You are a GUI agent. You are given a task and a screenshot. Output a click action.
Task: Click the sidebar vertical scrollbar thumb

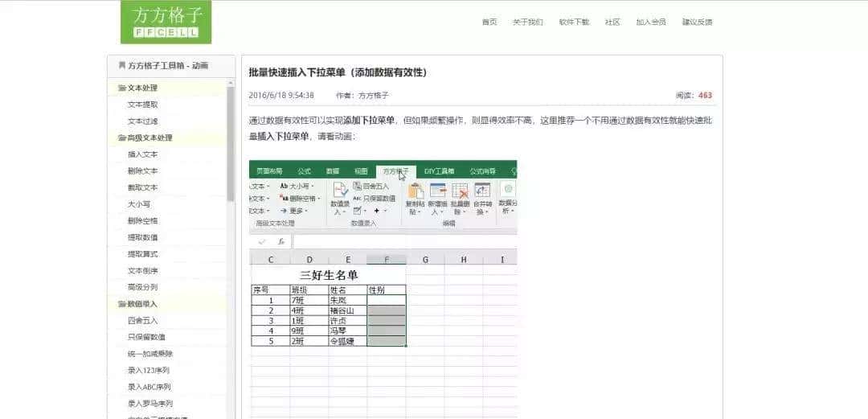pos(231,143)
